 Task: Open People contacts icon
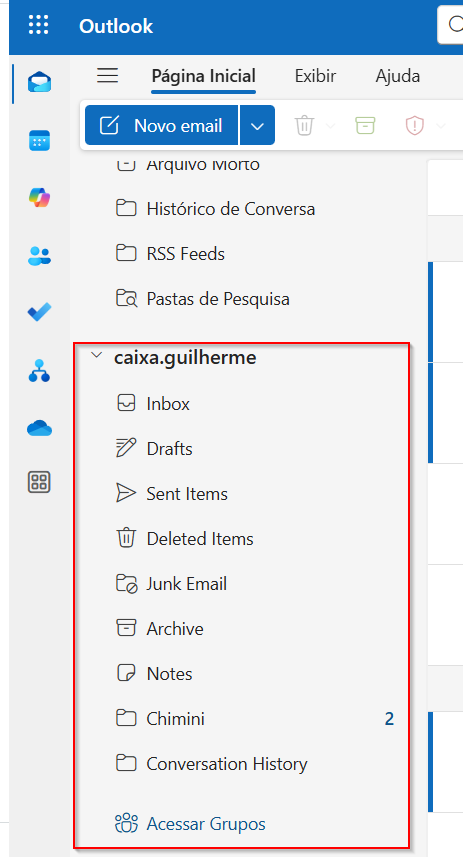(39, 255)
